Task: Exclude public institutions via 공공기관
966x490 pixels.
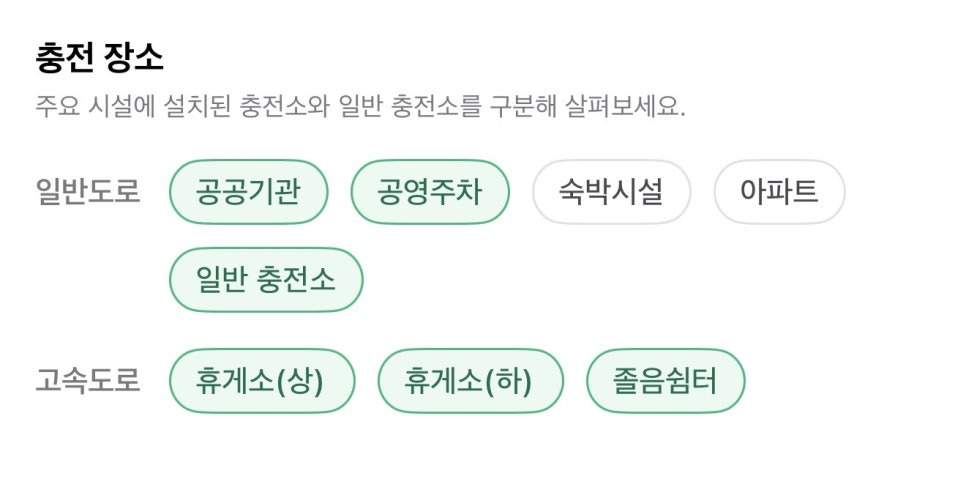Action: (x=248, y=192)
